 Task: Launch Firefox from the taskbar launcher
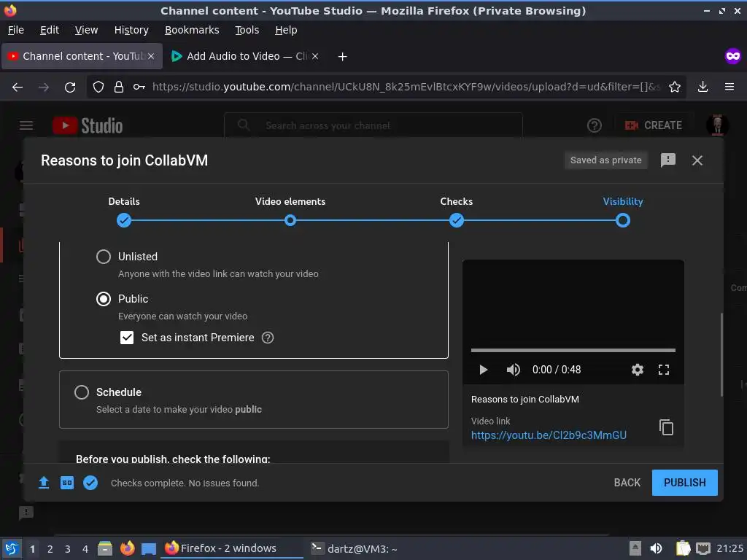[127, 548]
